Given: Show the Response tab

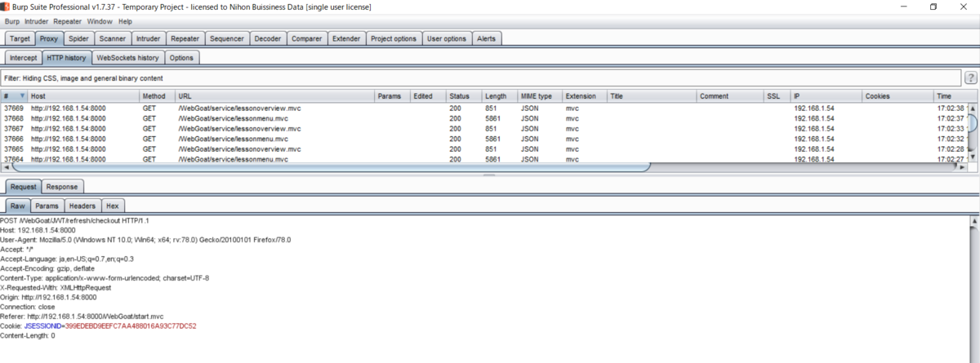Looking at the screenshot, I should click(61, 187).
